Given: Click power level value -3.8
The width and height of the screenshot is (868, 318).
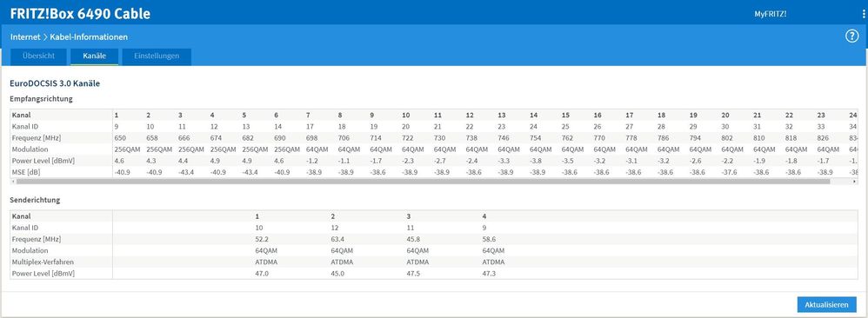Looking at the screenshot, I should point(536,161).
